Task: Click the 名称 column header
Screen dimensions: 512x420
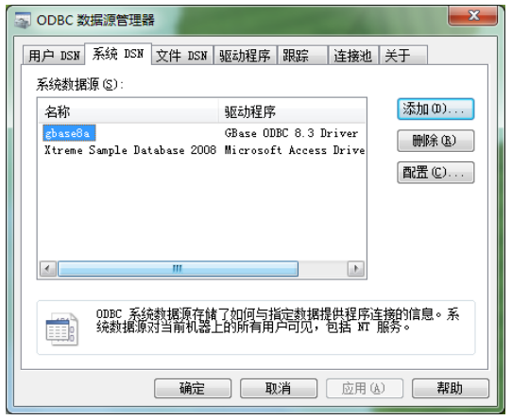Action: (128, 111)
